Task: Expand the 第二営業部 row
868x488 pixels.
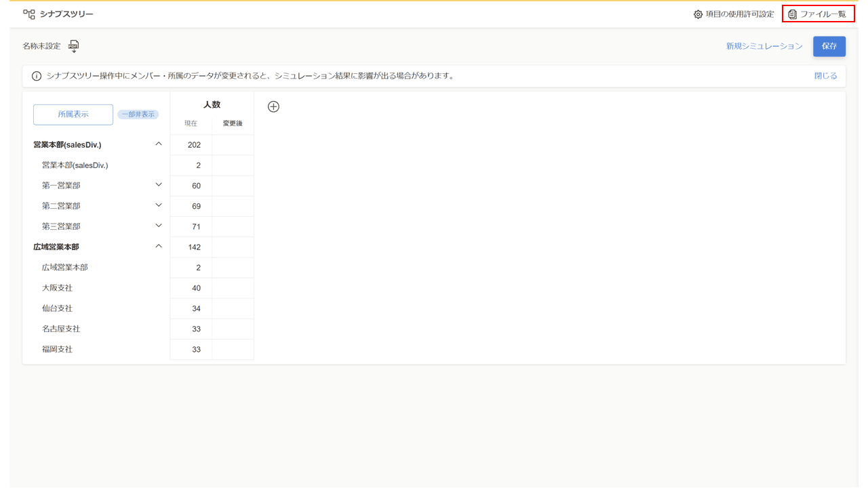Action: click(159, 205)
